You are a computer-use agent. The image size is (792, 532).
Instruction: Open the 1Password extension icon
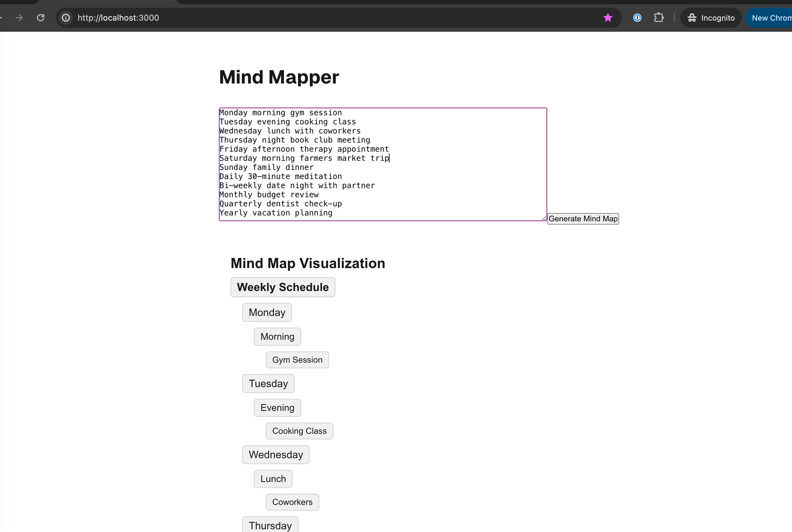coord(637,18)
